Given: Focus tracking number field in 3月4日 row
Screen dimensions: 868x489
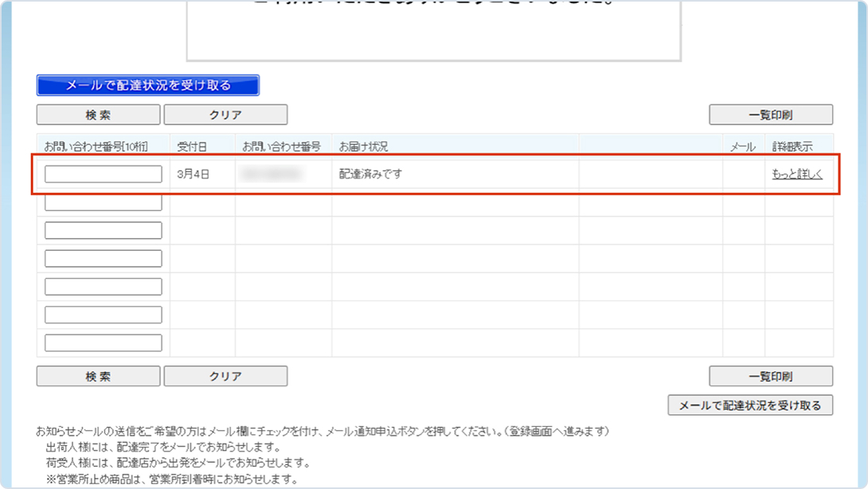Looking at the screenshot, I should click(x=104, y=174).
